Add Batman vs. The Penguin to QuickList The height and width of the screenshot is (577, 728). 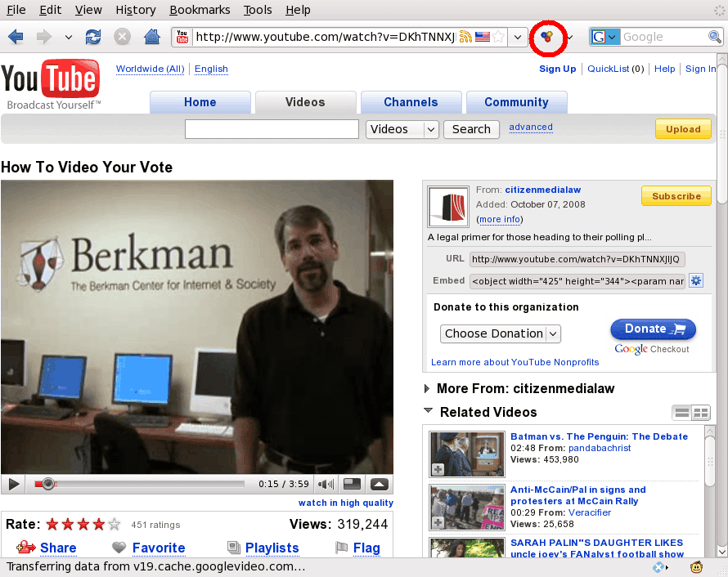[438, 469]
